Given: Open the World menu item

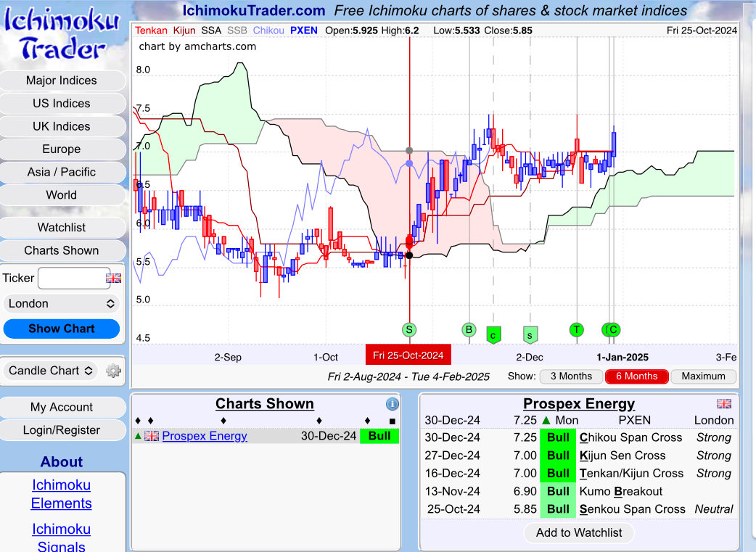Looking at the screenshot, I should pyautogui.click(x=62, y=195).
